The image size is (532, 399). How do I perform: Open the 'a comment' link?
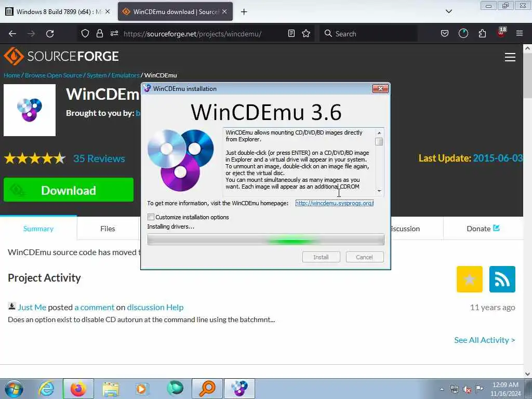tap(95, 307)
